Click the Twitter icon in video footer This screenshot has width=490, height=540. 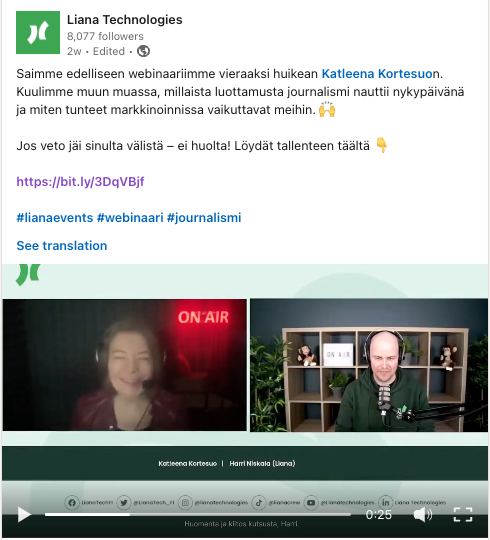pyautogui.click(x=124, y=502)
